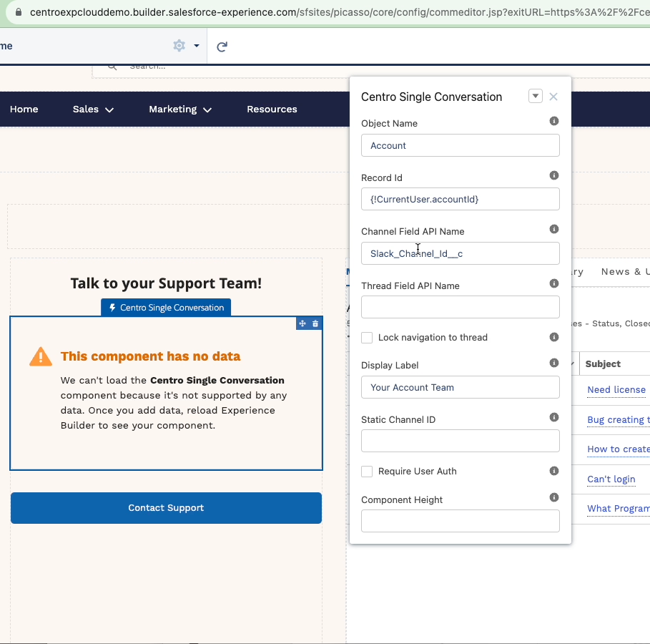The height and width of the screenshot is (644, 650).
Task: Show info for Display Label field
Action: click(x=554, y=363)
